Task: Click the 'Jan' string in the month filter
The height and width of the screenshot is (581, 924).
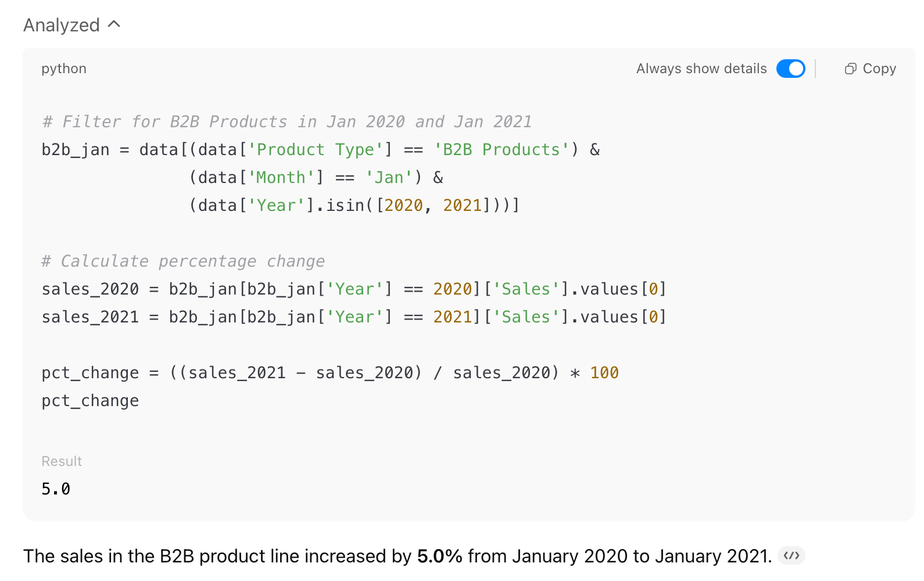Action: click(x=389, y=178)
